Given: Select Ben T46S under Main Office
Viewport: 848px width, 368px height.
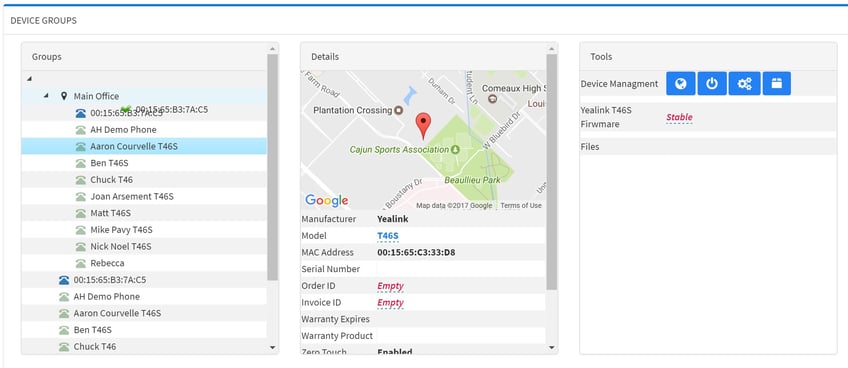Looking at the screenshot, I should (109, 163).
